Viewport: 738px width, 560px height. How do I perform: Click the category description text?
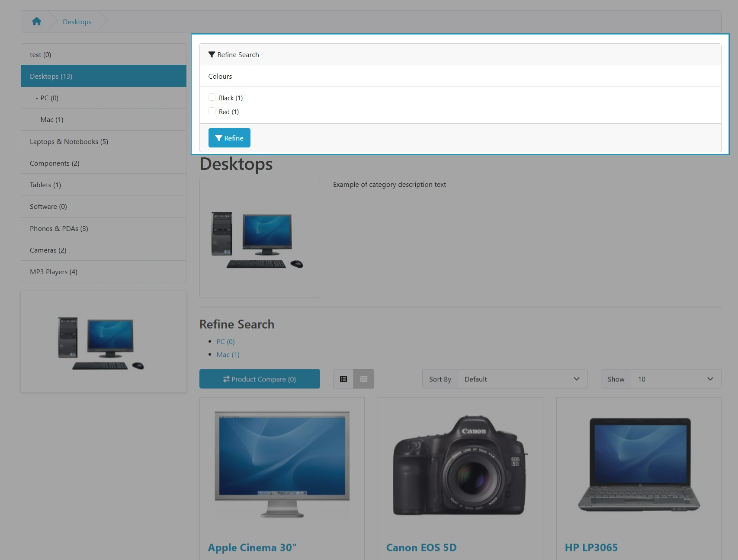[389, 184]
